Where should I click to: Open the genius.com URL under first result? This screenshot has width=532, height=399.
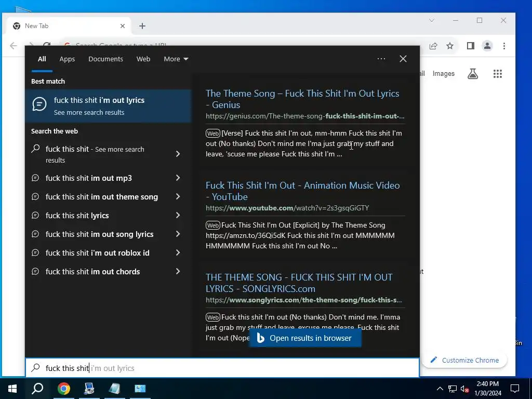(305, 116)
